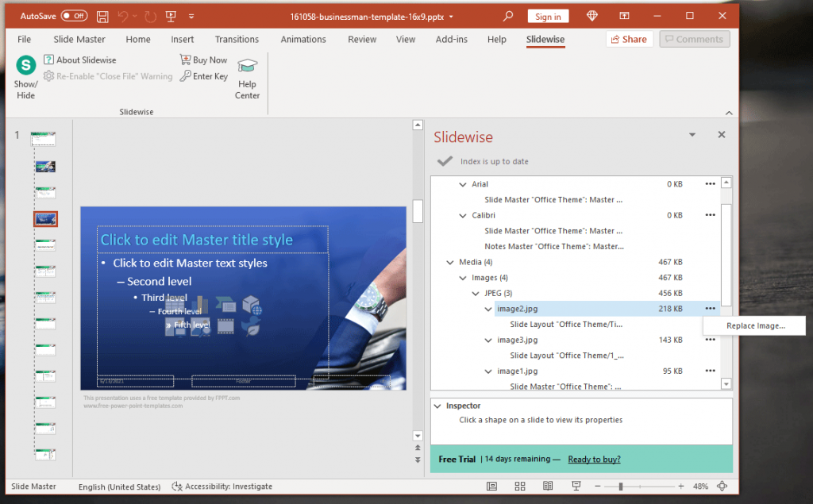This screenshot has height=504, width=813.
Task: Switch to Slide Sorter view
Action: click(520, 486)
